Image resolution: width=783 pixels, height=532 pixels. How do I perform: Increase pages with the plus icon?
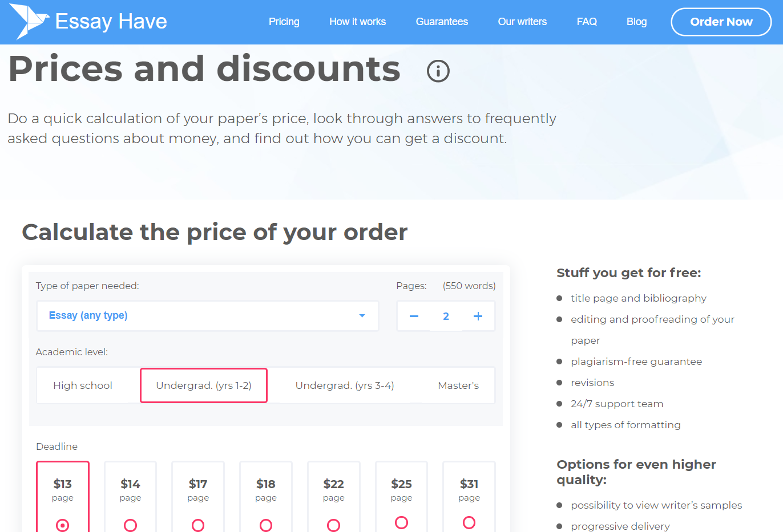tap(478, 316)
